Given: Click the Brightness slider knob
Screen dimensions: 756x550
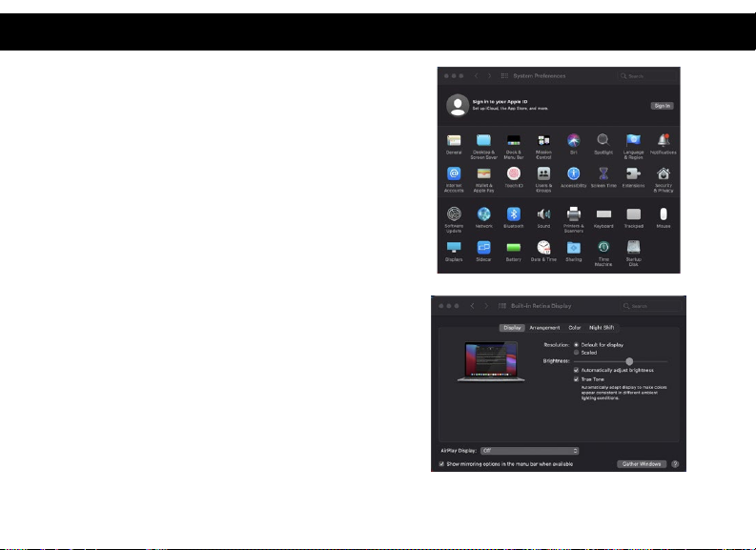Looking at the screenshot, I should (x=629, y=361).
